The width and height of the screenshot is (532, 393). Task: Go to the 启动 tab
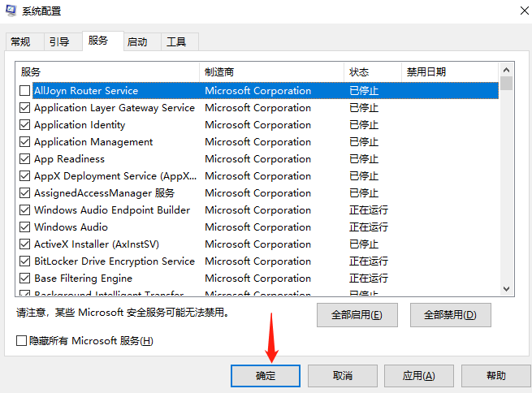point(137,42)
